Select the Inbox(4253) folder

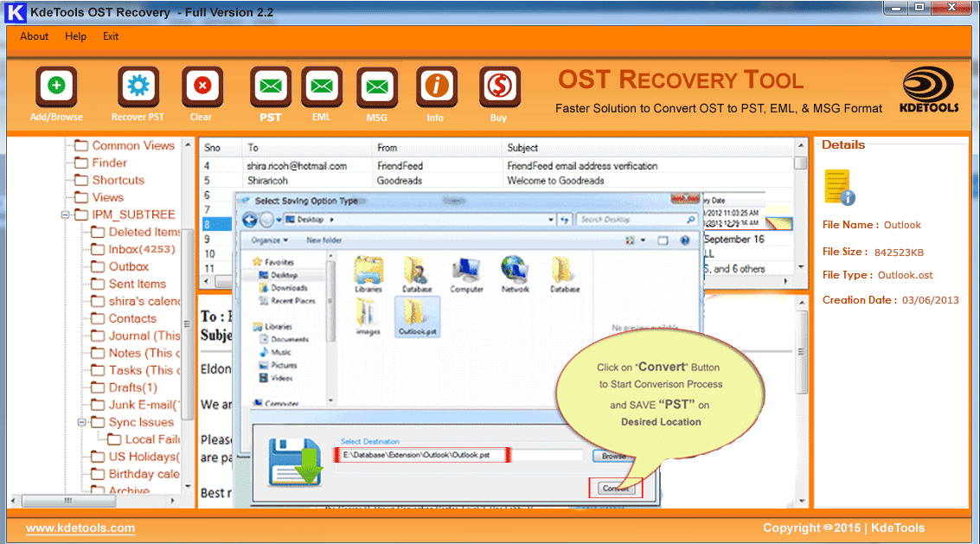point(142,249)
